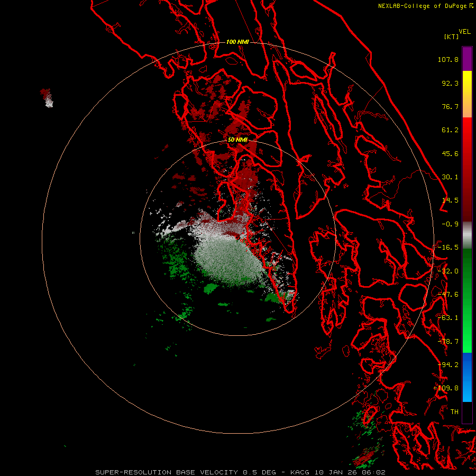Click the -63.1 velocity scale value
This screenshot has height=476, width=476.
tap(448, 318)
